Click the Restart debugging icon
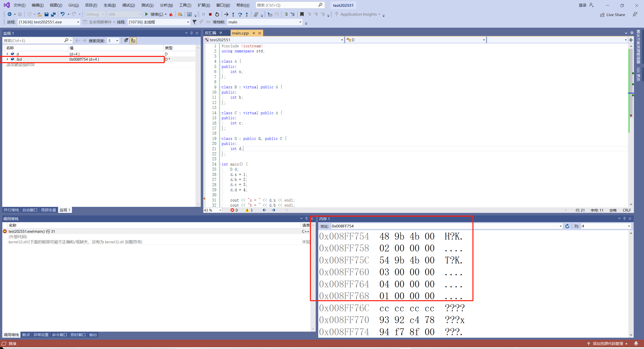Screen dimensions: 644x349 (x=217, y=14)
